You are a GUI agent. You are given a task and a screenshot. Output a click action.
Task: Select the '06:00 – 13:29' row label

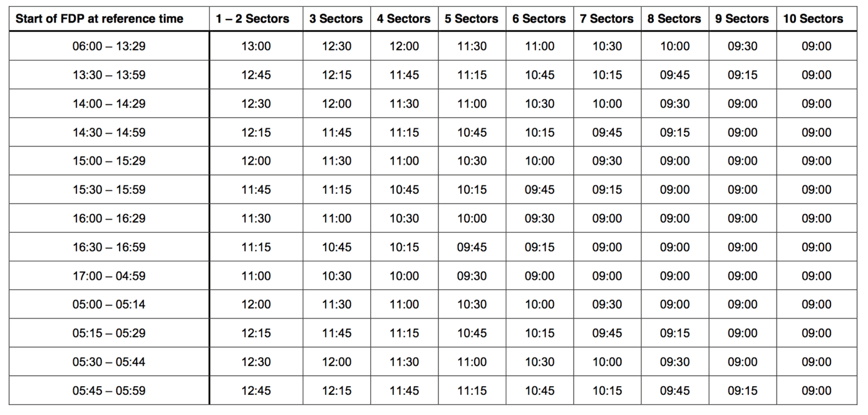[x=109, y=46]
